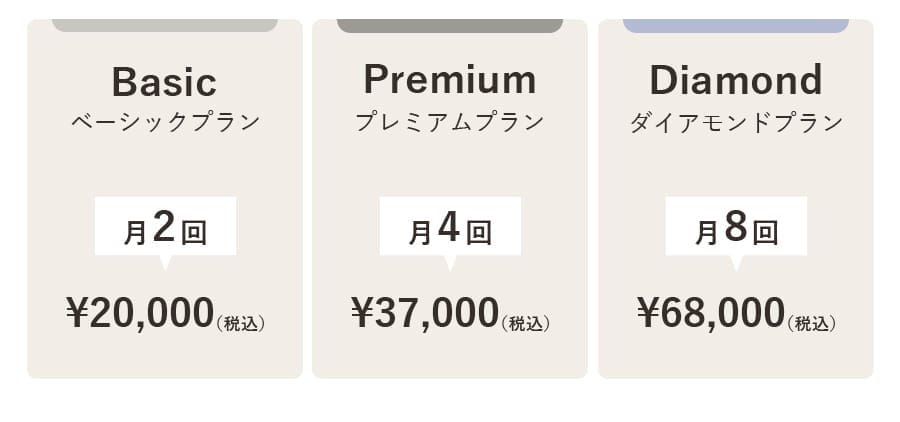
Task: Click the blue bar above Diamond
Action: tap(736, 25)
